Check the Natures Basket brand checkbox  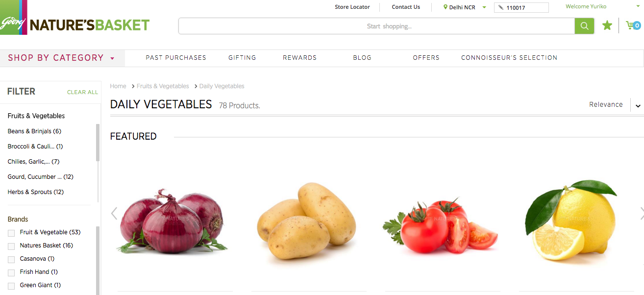[x=11, y=246]
